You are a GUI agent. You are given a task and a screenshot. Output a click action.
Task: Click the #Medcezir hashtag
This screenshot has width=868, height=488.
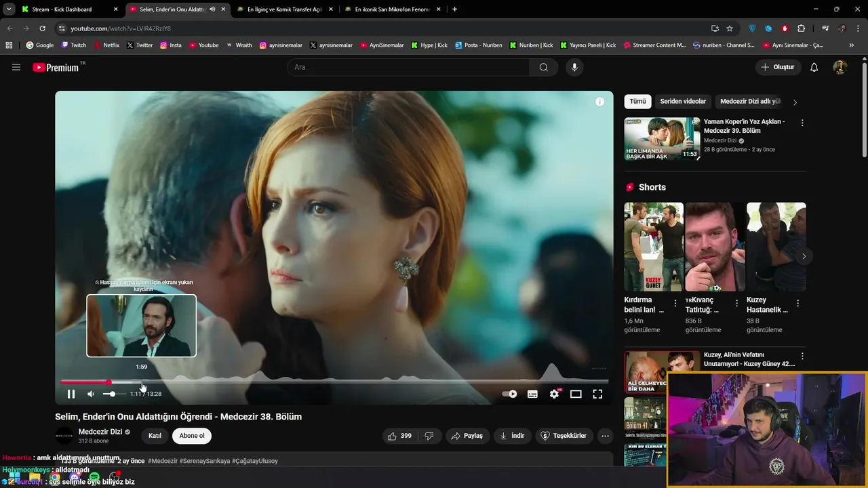pos(163,461)
